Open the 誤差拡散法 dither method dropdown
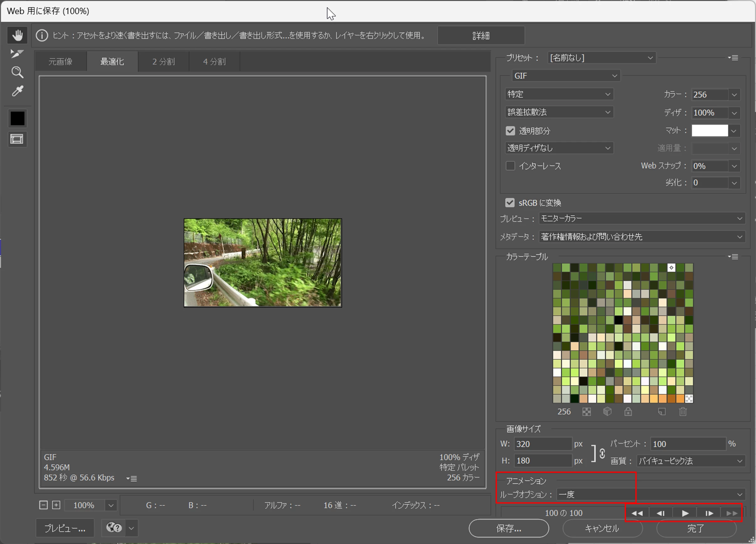Viewport: 756px width, 544px height. coord(559,112)
